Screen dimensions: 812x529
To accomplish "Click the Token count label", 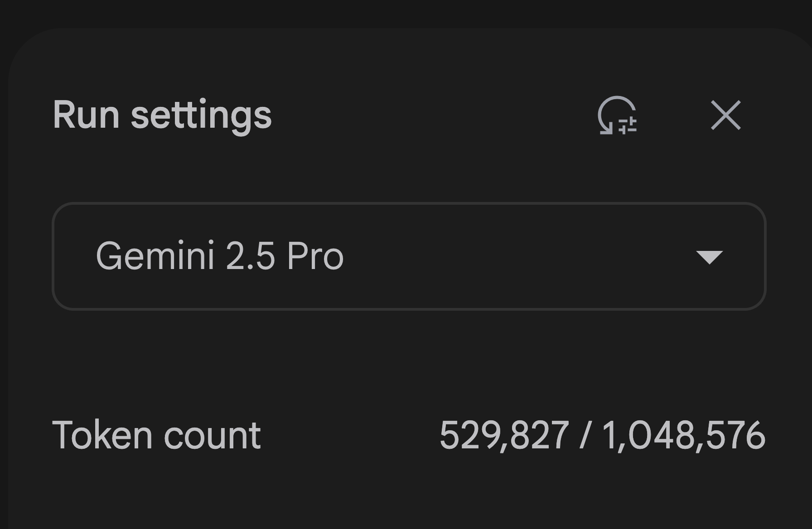I will point(156,435).
